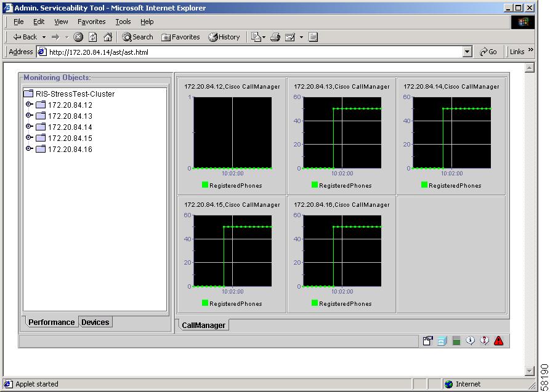Click the folder icon for 172.20.84.15
Image resolution: width=550 pixels, height=392 pixels.
pyautogui.click(x=41, y=138)
